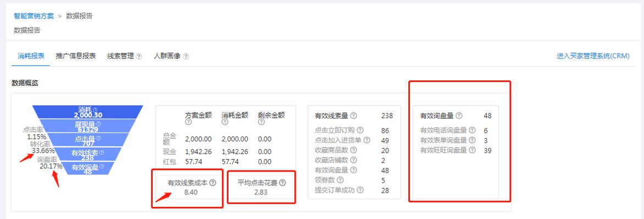The width and height of the screenshot is (644, 219).
Task: Click help icon on 有效线索 funnel layer
Action: click(x=102, y=152)
